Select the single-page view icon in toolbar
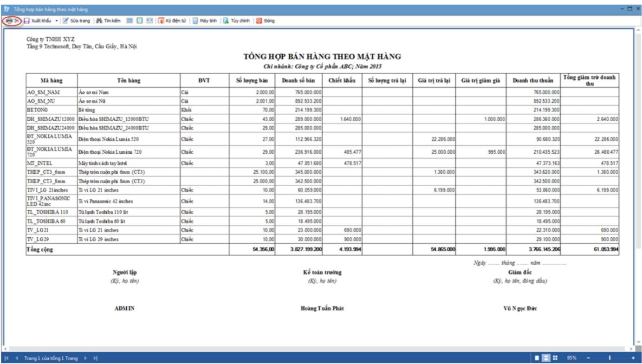 (139, 21)
